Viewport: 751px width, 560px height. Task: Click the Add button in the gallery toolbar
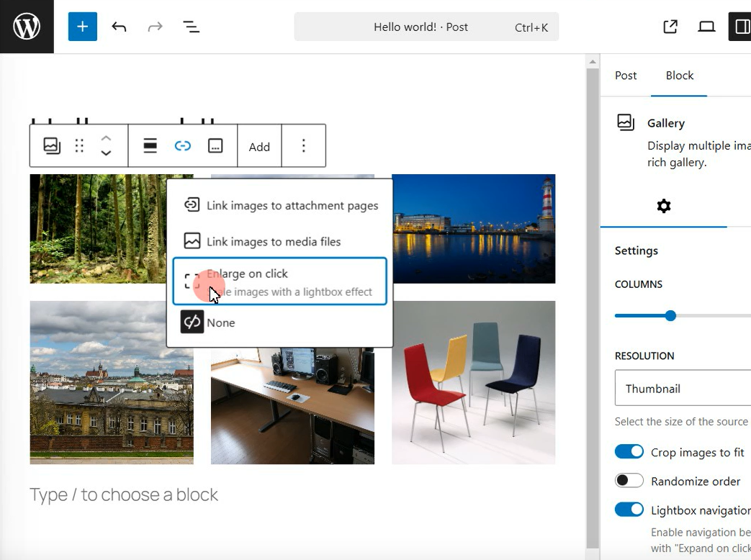259,146
